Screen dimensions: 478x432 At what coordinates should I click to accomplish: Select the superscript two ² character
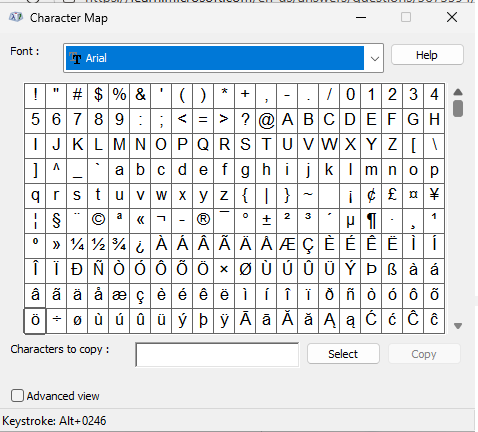click(x=287, y=220)
